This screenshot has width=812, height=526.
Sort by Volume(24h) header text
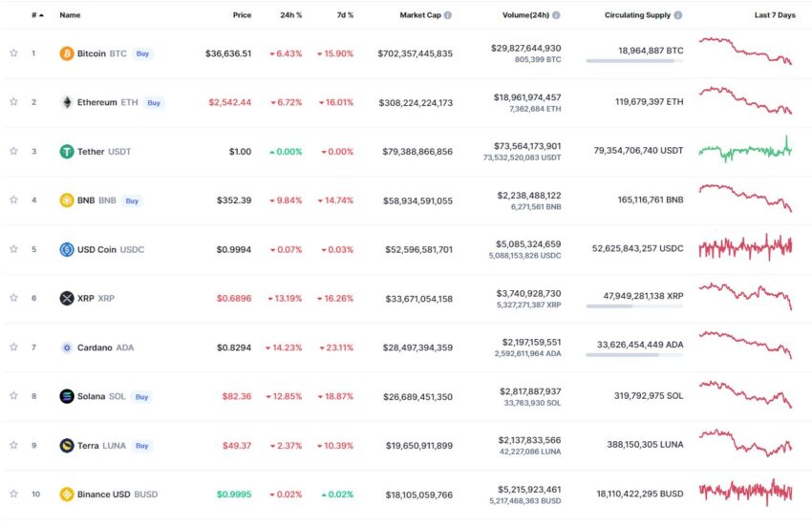coord(525,15)
